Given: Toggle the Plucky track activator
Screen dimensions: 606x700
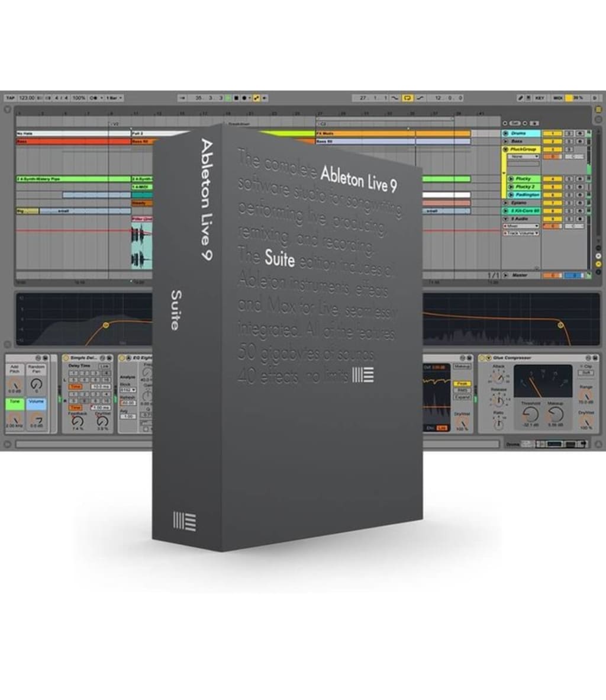Looking at the screenshot, I should pyautogui.click(x=552, y=179).
